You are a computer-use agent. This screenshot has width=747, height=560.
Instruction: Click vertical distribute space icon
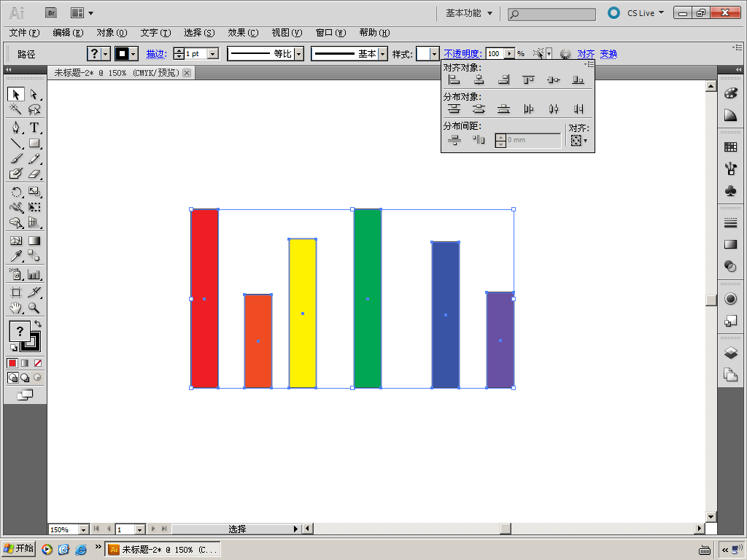(454, 140)
